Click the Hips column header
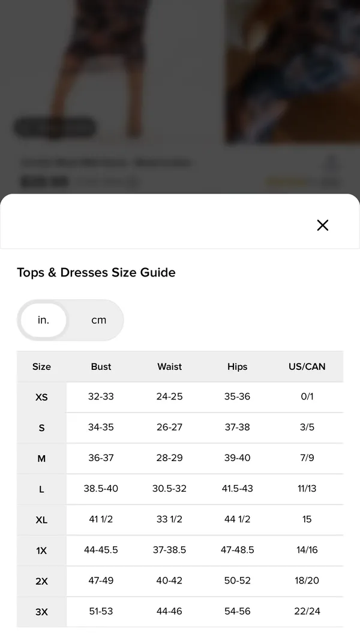Image resolution: width=360 pixels, height=644 pixels. pyautogui.click(x=238, y=367)
